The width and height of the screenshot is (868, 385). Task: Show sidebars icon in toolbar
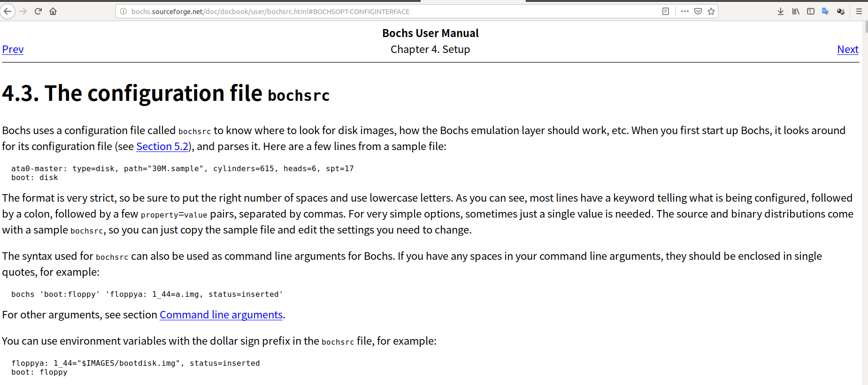tap(811, 11)
